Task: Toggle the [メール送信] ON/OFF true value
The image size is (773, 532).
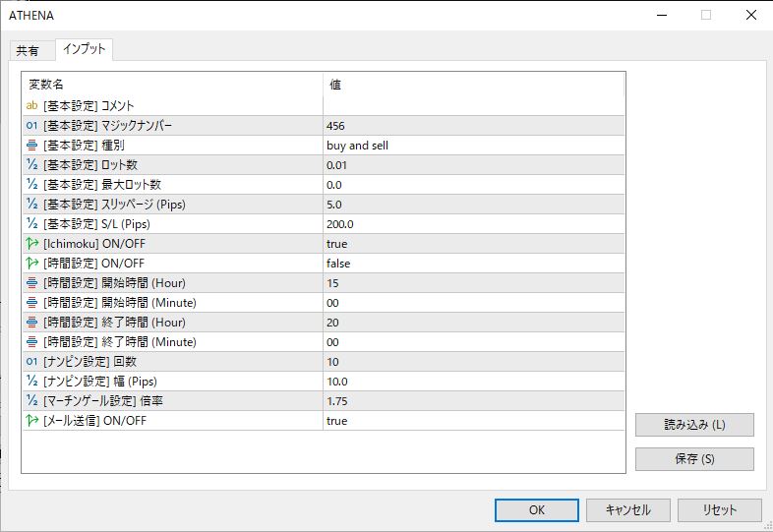Action: click(x=472, y=421)
